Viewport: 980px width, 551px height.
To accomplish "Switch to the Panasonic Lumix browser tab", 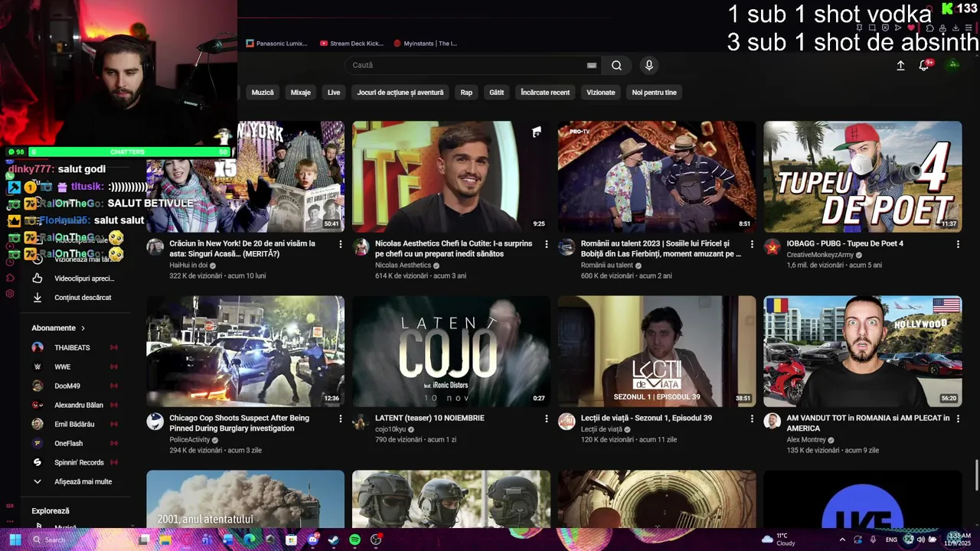I will [277, 44].
